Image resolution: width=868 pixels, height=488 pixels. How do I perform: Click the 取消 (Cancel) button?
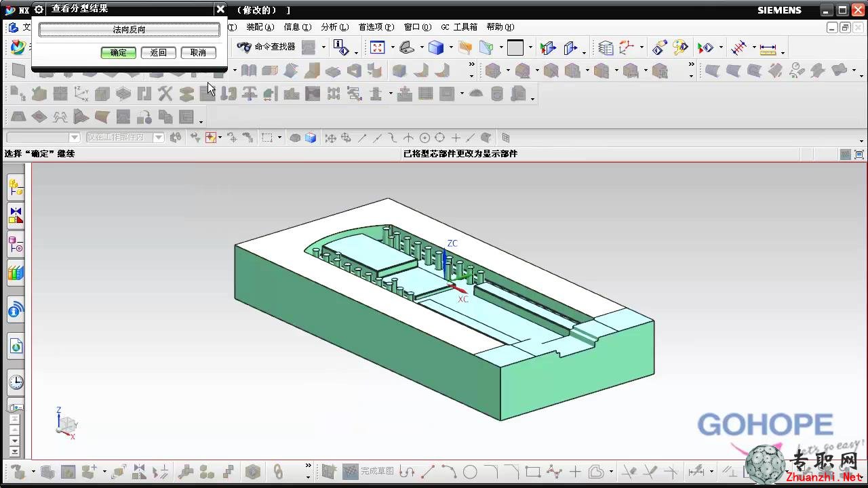[x=198, y=53]
